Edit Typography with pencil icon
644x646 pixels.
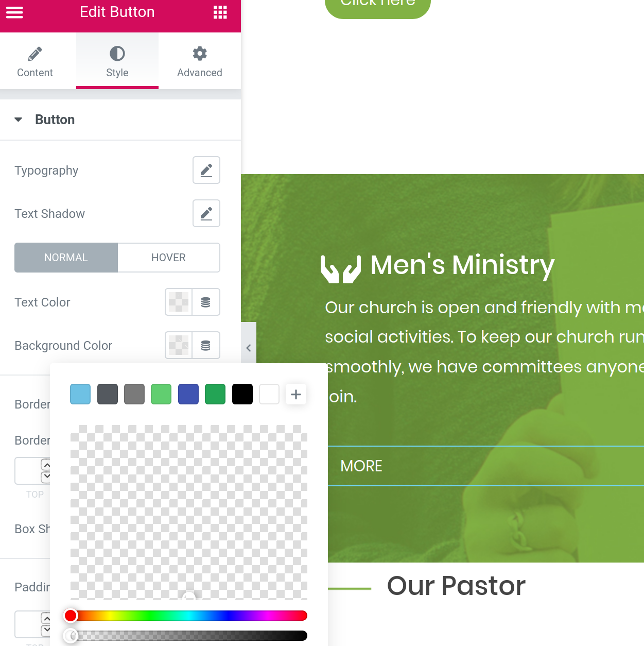pyautogui.click(x=206, y=170)
